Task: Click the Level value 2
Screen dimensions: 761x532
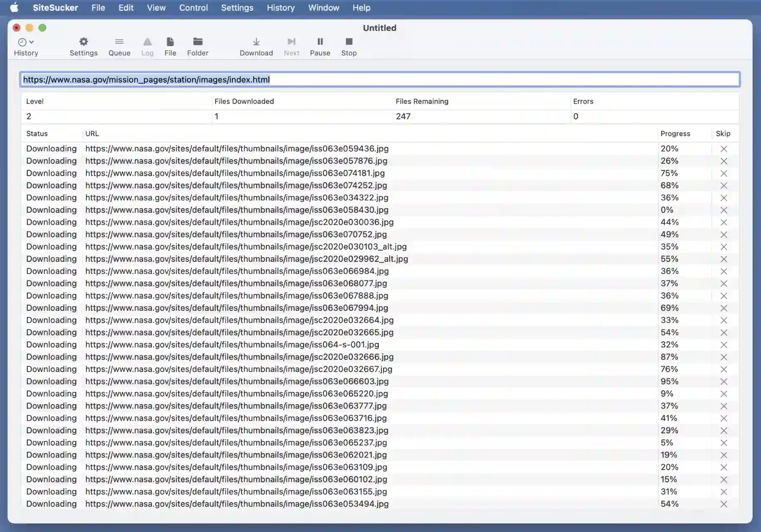Action: pos(29,116)
